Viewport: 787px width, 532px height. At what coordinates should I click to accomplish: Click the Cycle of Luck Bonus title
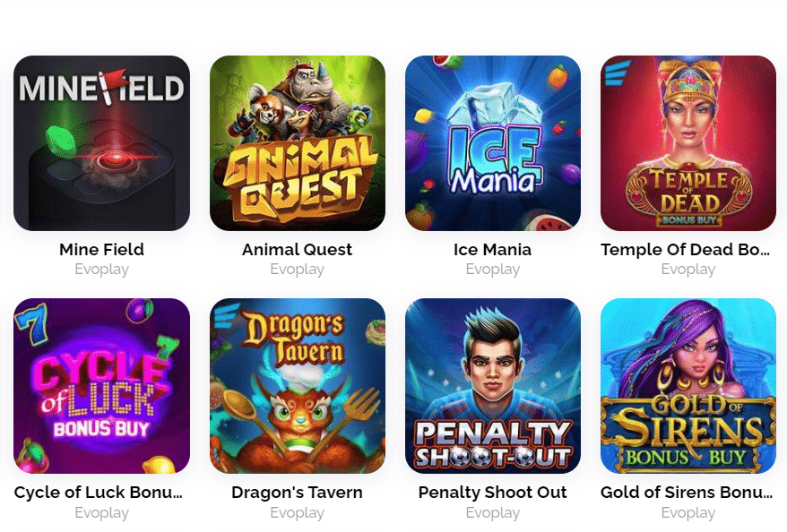pyautogui.click(x=99, y=492)
